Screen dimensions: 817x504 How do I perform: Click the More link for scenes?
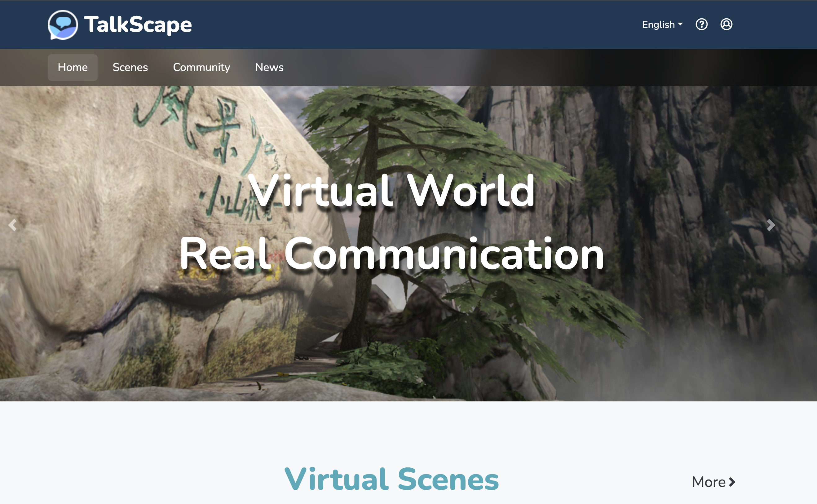point(709,482)
